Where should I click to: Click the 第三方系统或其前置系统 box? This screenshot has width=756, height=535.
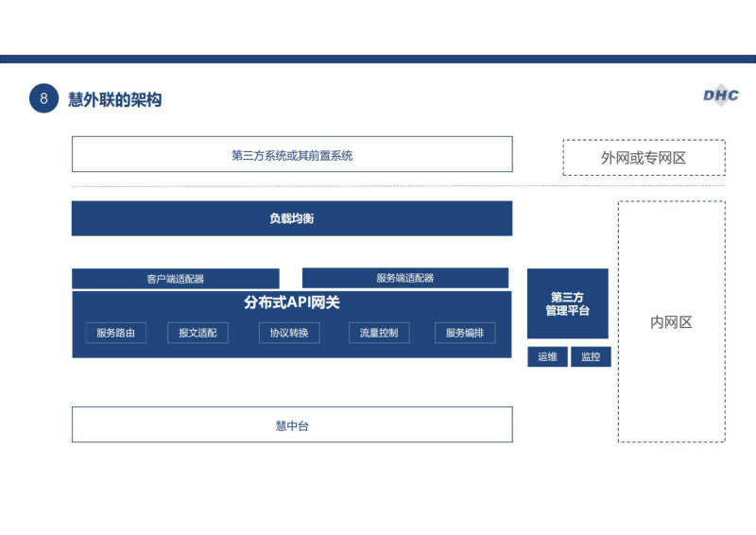pyautogui.click(x=292, y=154)
